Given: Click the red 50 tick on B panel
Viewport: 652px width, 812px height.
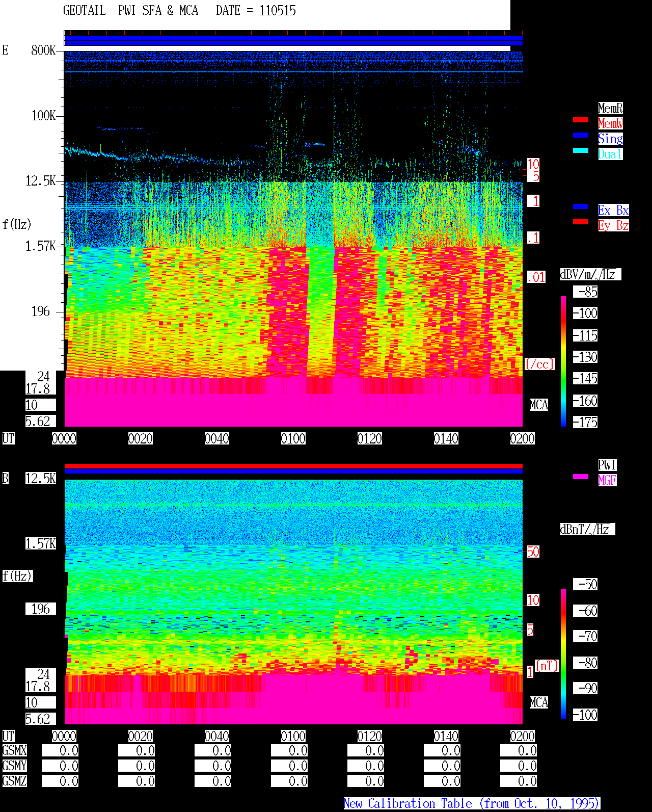Looking at the screenshot, I should coord(533,552).
